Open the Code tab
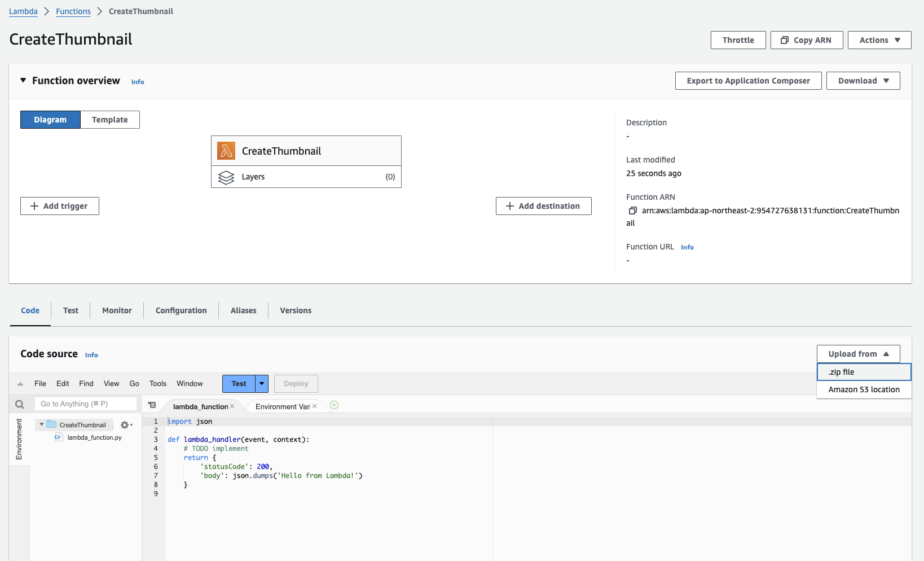 point(30,310)
